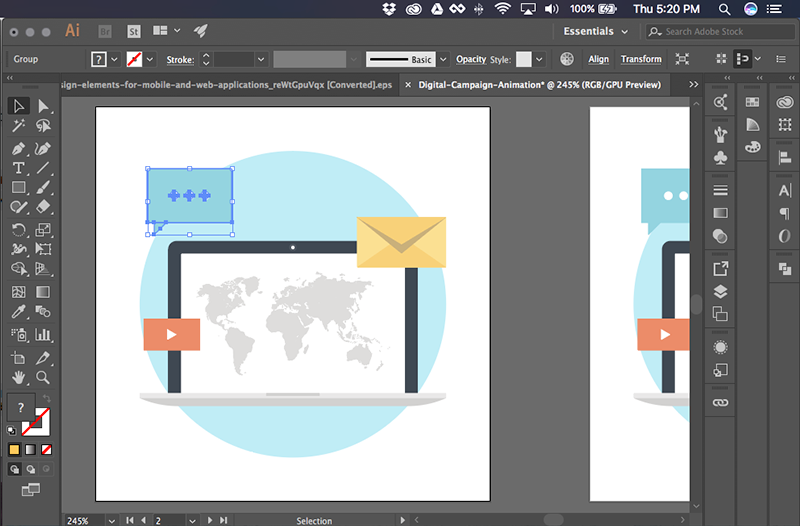Select the Pen tool
The height and width of the screenshot is (526, 800).
(x=18, y=148)
